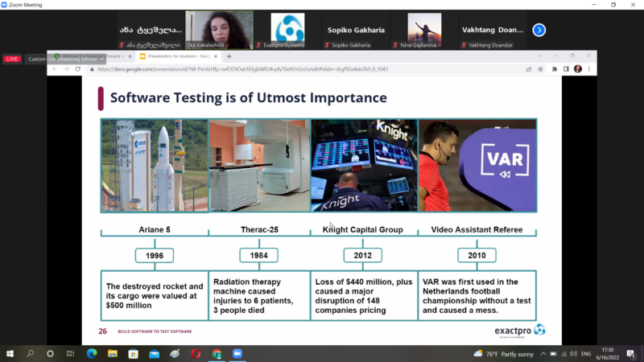
Task: Click Therac-25 heading text
Action: click(259, 229)
